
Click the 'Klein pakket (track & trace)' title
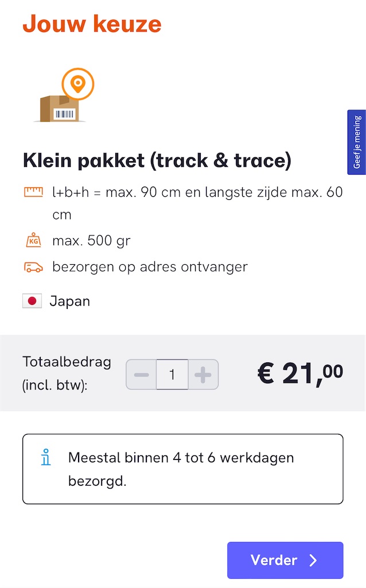click(x=157, y=161)
